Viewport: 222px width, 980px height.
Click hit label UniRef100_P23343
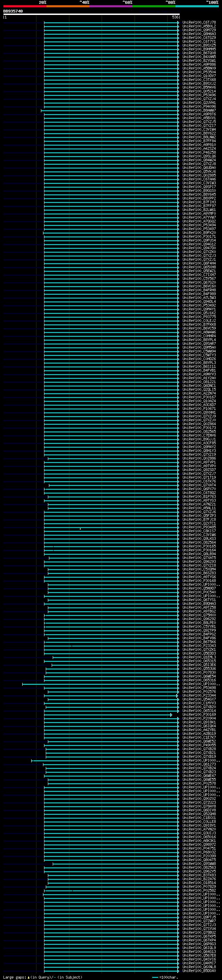pos(199,646)
